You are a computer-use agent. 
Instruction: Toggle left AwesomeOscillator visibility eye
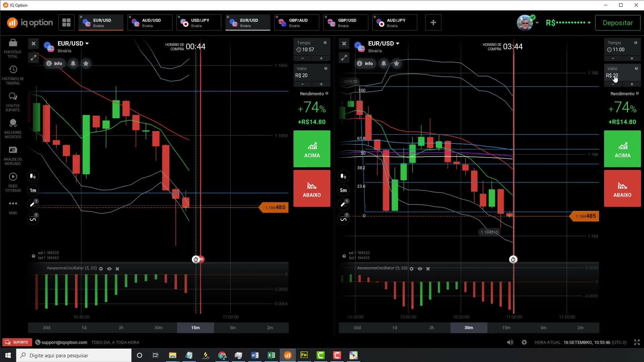point(109,269)
